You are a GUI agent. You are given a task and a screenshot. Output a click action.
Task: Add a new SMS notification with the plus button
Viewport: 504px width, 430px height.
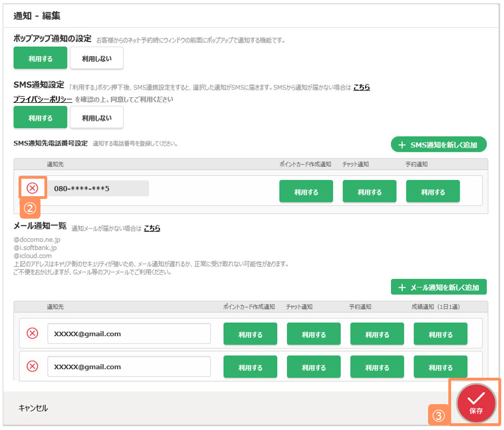pos(438,144)
